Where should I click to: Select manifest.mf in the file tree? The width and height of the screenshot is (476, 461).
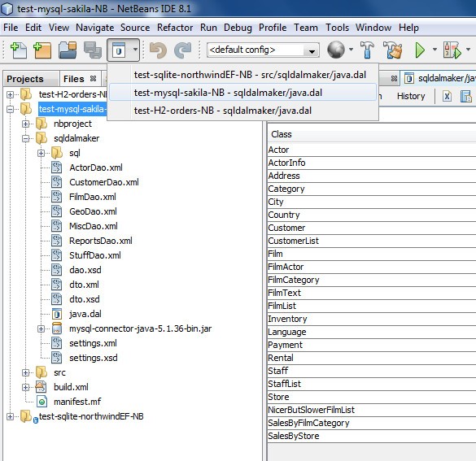pos(77,402)
